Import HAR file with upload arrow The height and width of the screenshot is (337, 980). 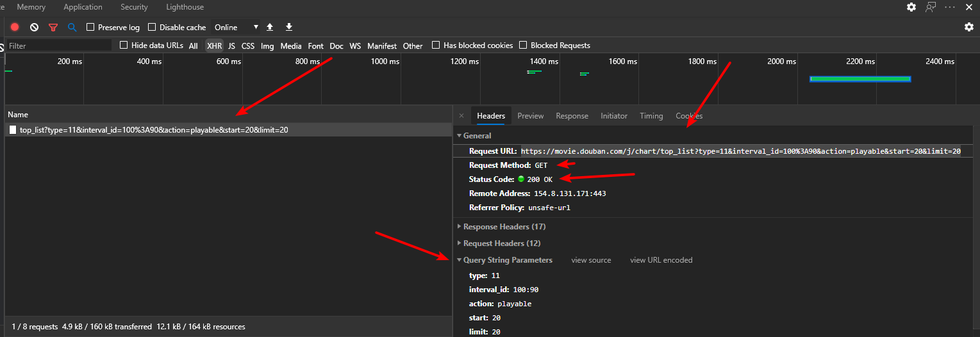pyautogui.click(x=270, y=27)
